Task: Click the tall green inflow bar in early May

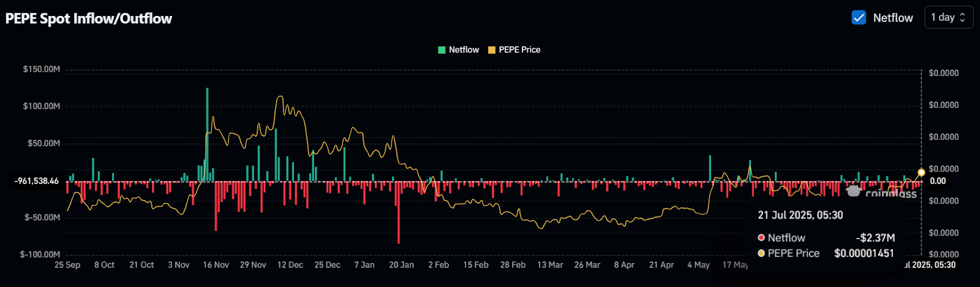Action: [x=710, y=168]
